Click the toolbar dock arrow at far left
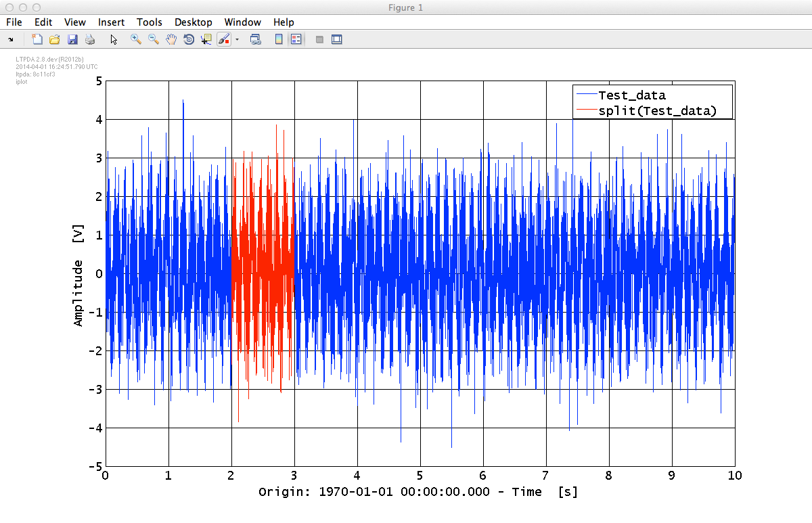 pos(11,40)
